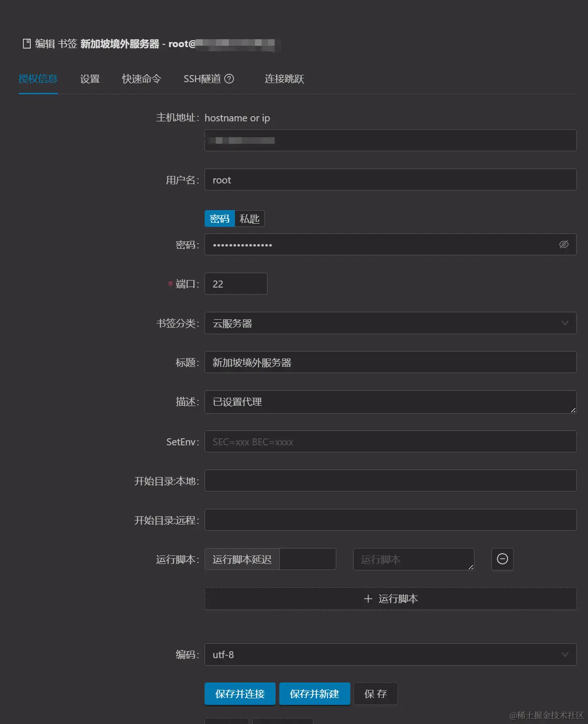This screenshot has width=588, height=724.
Task: Click the 描述 textarea 已设置代理
Action: click(390, 402)
